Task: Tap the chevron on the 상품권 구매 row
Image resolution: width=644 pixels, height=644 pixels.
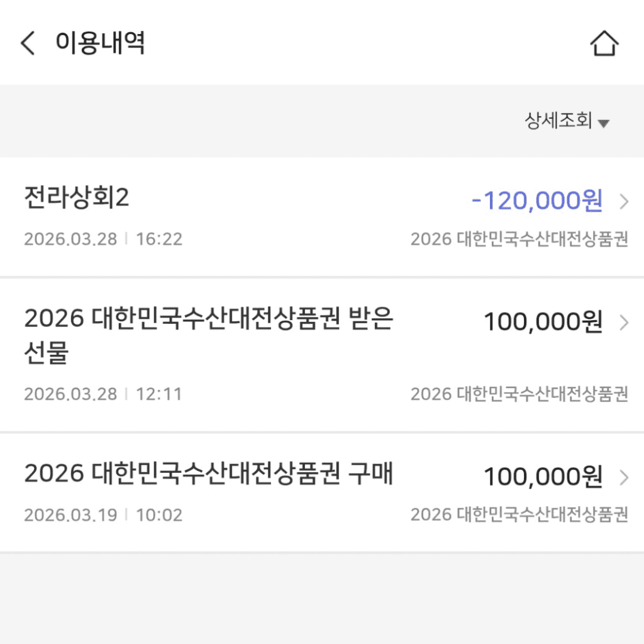Action: pos(624,476)
